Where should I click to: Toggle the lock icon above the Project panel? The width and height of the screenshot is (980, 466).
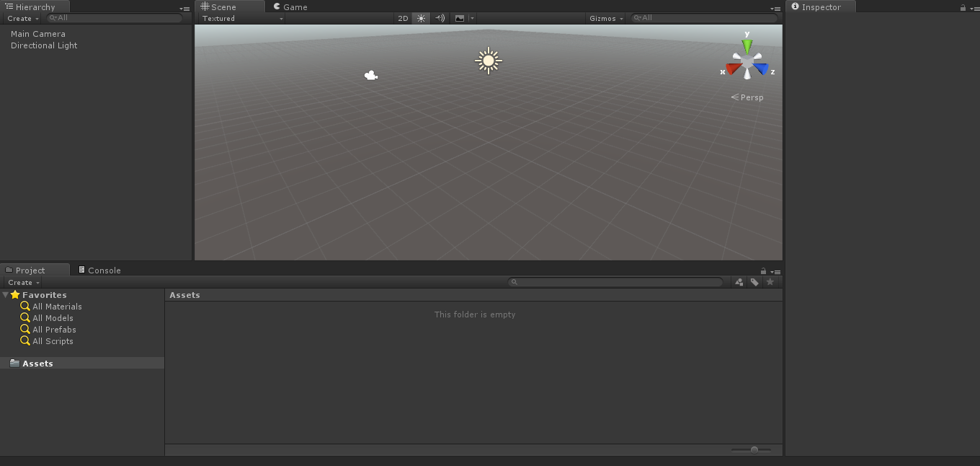click(763, 271)
